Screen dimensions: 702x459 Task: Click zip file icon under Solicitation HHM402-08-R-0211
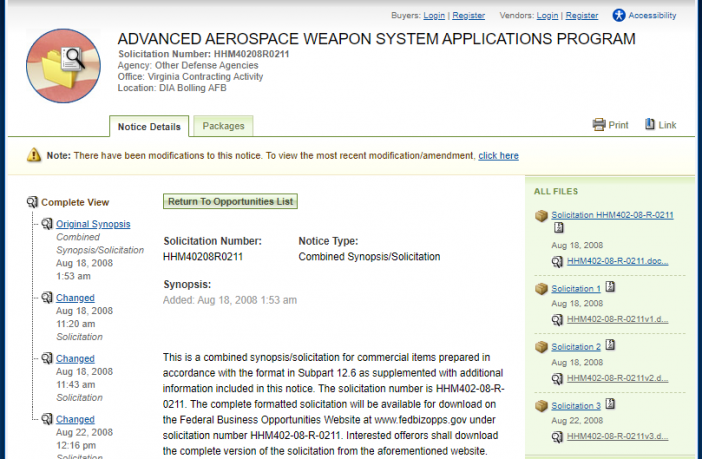click(x=558, y=228)
